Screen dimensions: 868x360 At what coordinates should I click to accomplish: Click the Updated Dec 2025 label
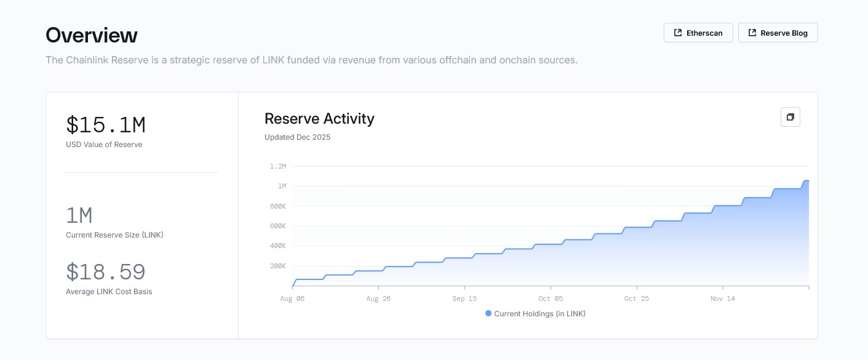coord(298,137)
